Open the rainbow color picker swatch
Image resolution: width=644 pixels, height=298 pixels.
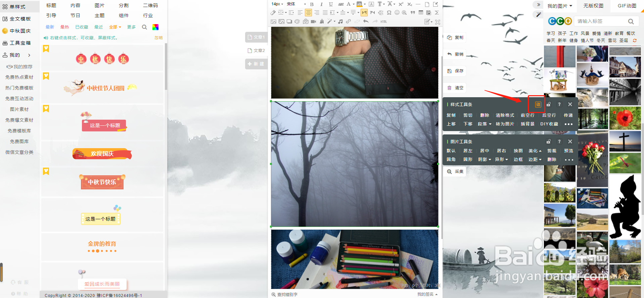pyautogui.click(x=155, y=27)
